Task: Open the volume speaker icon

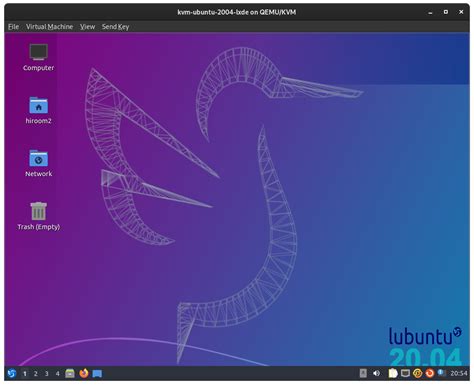Action: click(376, 373)
